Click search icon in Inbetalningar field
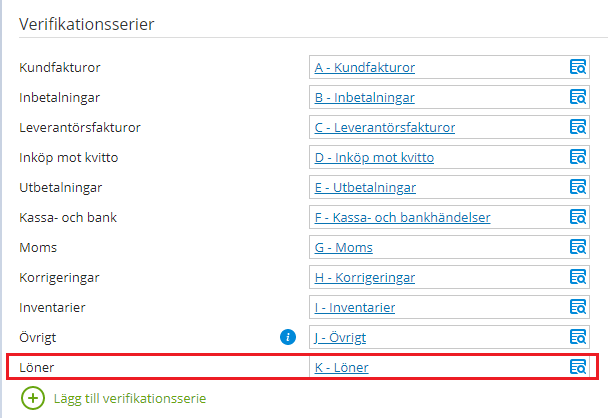This screenshot has height=418, width=608. 577,98
